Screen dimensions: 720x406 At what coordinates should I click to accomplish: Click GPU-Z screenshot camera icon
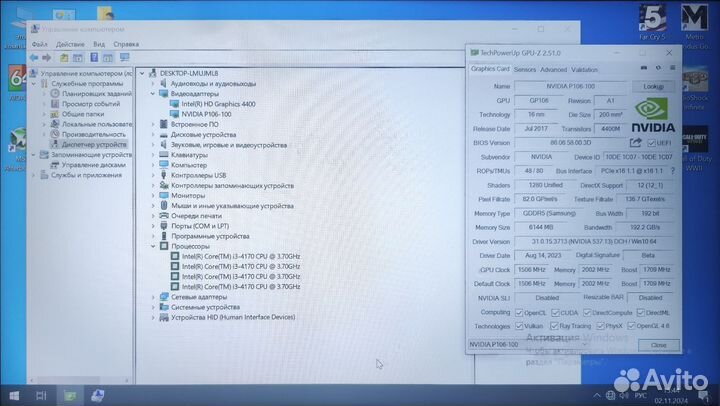pos(644,68)
